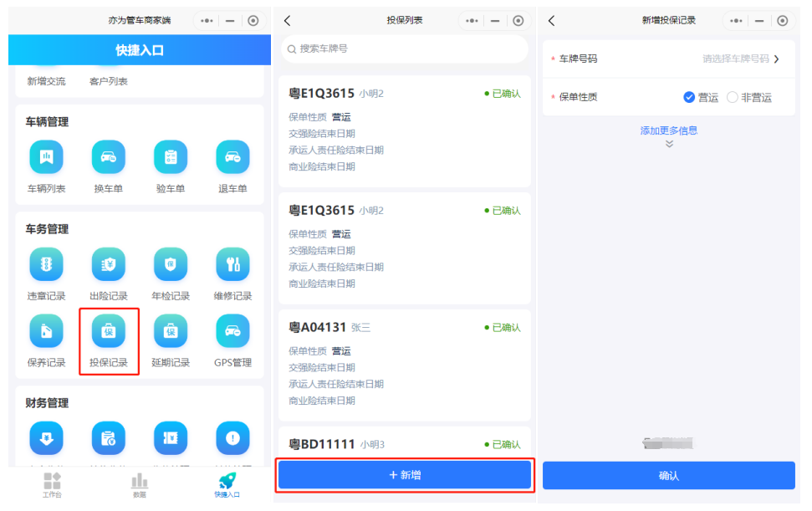
Task: Click the 搜索车牌号 search field
Action: pos(405,49)
